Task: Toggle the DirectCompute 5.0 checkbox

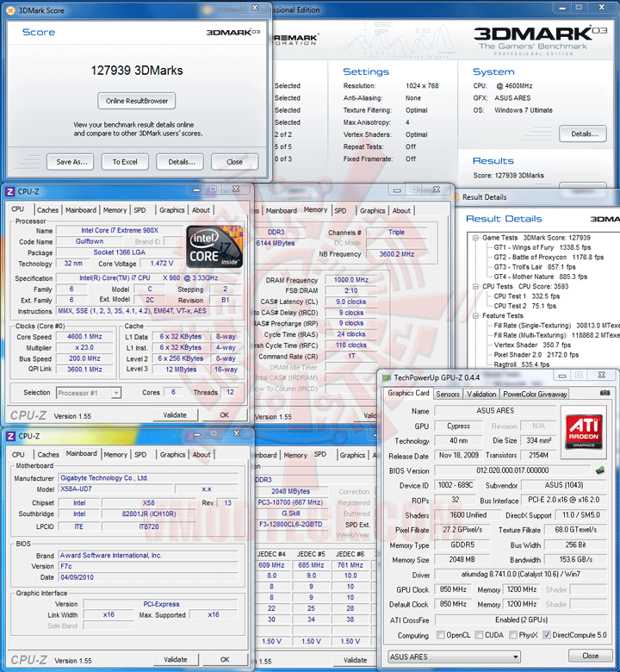Action: tap(547, 635)
